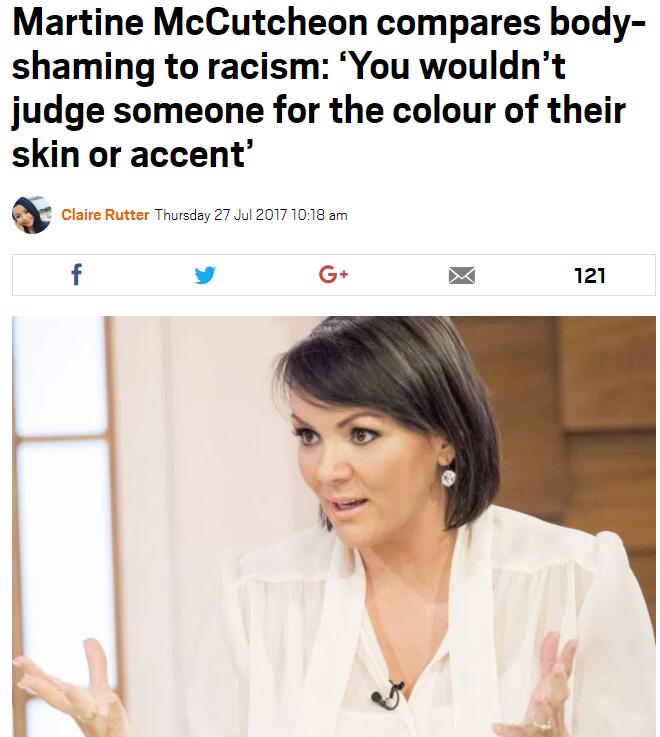This screenshot has width=660, height=737.
Task: Select the 'judge someone for the colour' headline line
Action: click(318, 111)
